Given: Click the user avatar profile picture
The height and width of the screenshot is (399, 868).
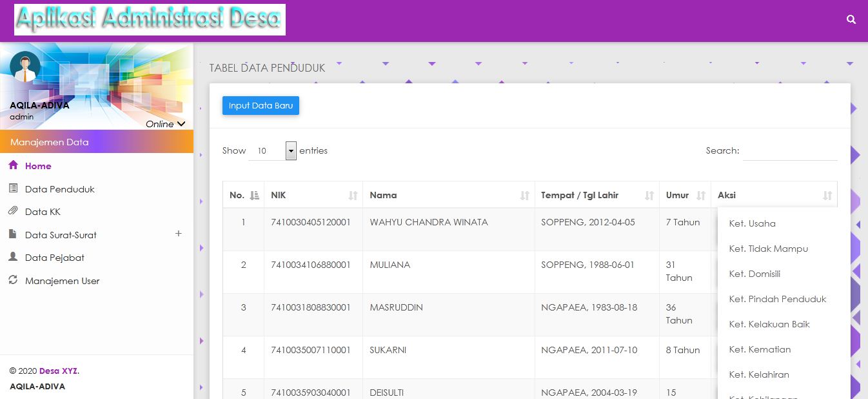Looking at the screenshot, I should click(x=26, y=67).
